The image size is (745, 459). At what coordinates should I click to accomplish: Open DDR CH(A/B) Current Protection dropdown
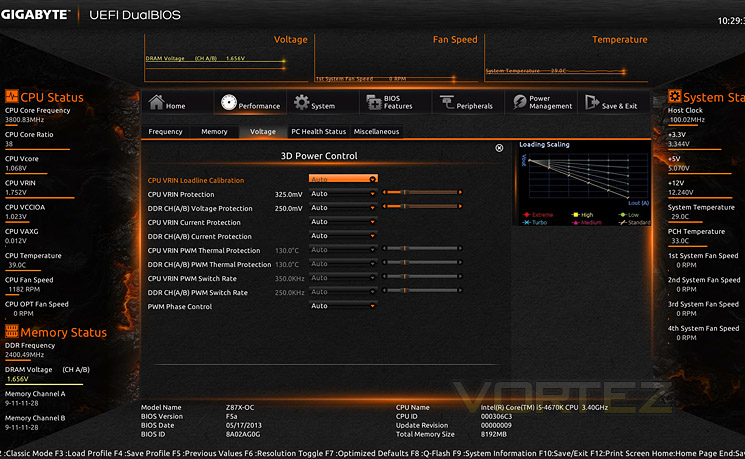[x=343, y=236]
